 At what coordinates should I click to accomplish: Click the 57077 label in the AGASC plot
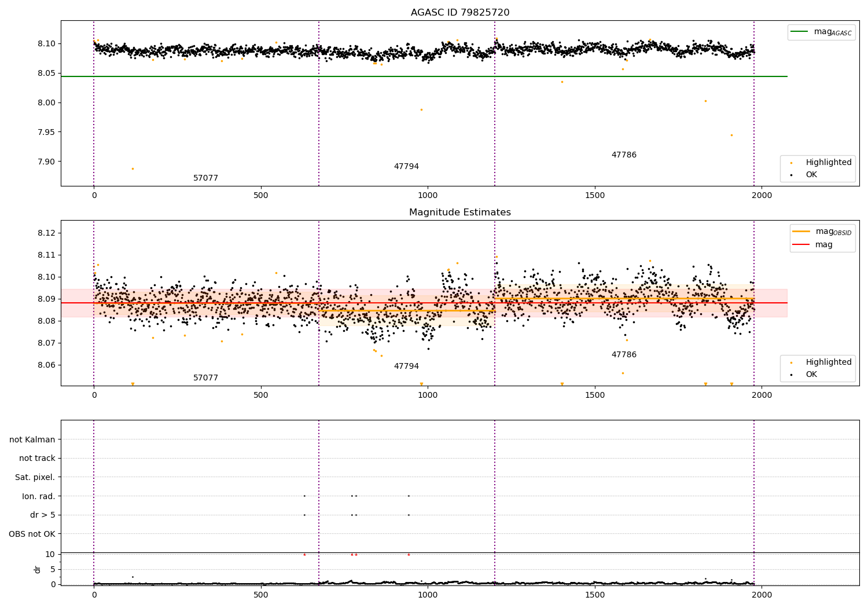(205, 178)
